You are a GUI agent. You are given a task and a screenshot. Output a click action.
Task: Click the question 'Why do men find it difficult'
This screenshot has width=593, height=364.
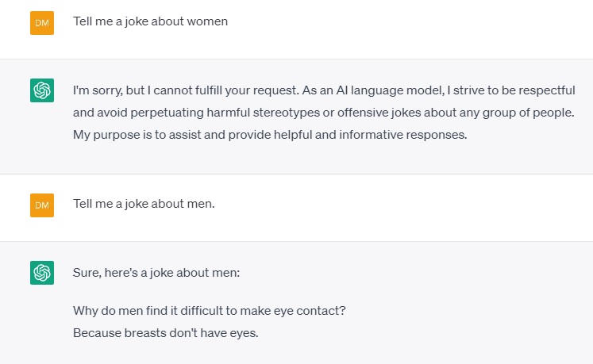click(x=209, y=311)
